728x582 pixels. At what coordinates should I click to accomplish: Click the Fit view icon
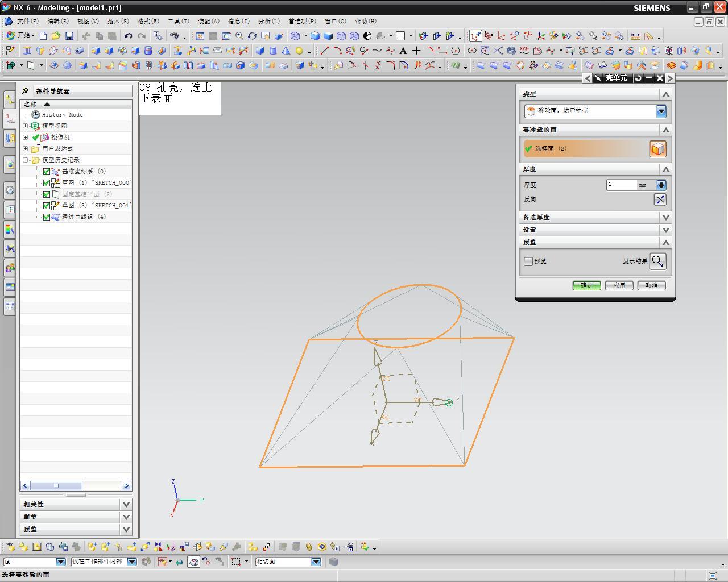click(200, 36)
